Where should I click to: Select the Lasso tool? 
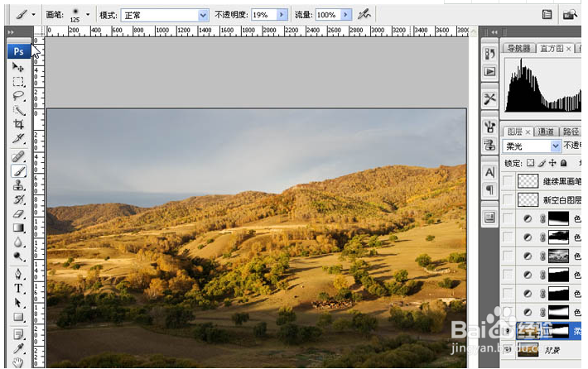tap(18, 96)
